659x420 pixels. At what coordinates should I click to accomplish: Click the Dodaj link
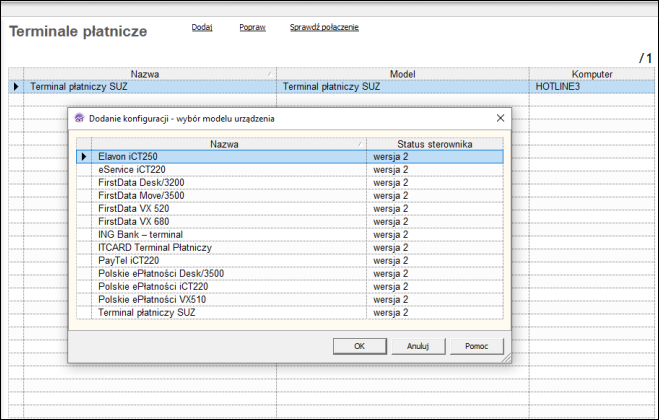pos(202,27)
